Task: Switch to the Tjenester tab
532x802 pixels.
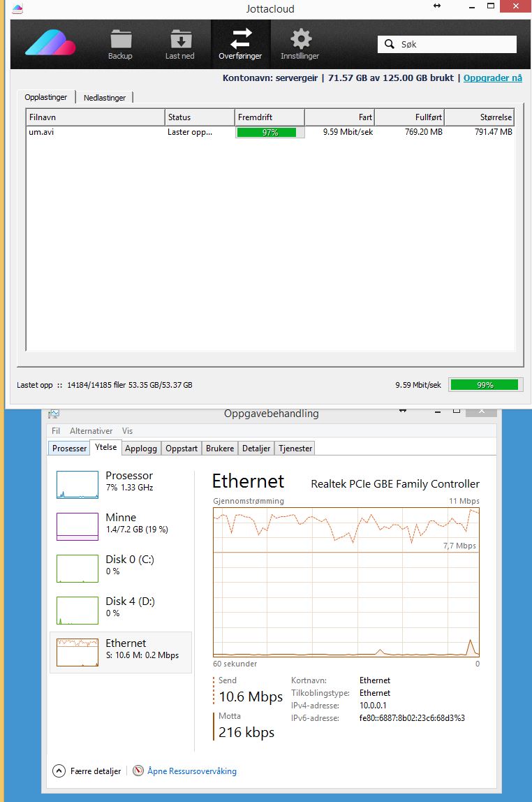Action: pos(295,448)
